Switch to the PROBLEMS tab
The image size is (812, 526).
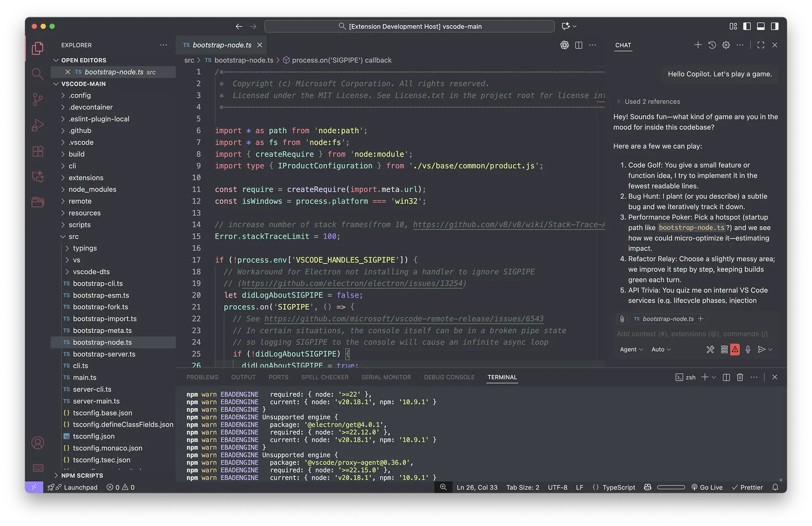click(202, 377)
